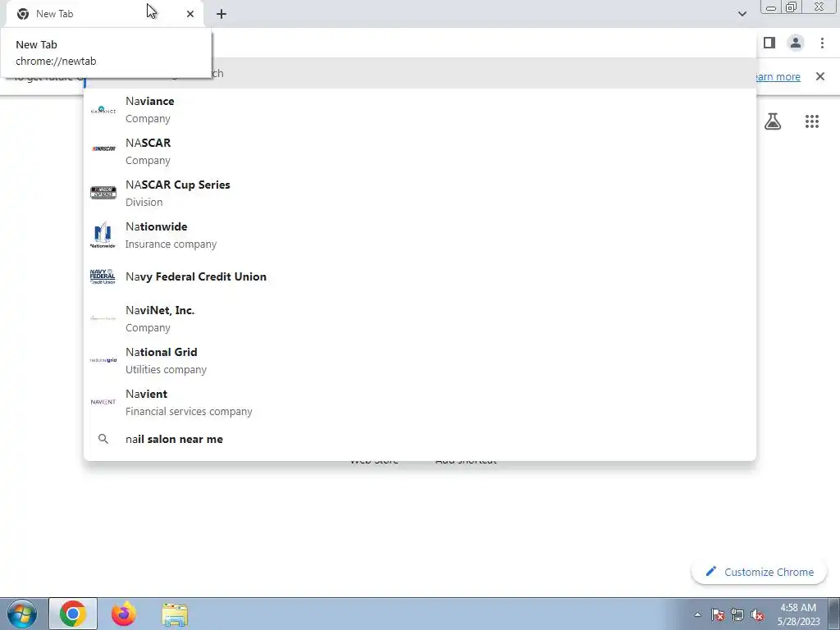Select the Navient suggestion
Screen dimensions: 840x630
[x=420, y=402]
